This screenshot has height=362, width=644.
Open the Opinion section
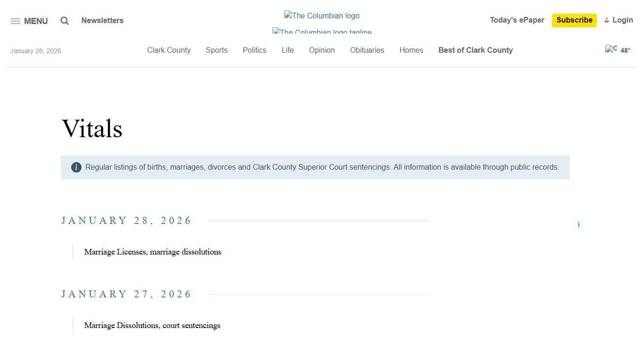point(322,50)
